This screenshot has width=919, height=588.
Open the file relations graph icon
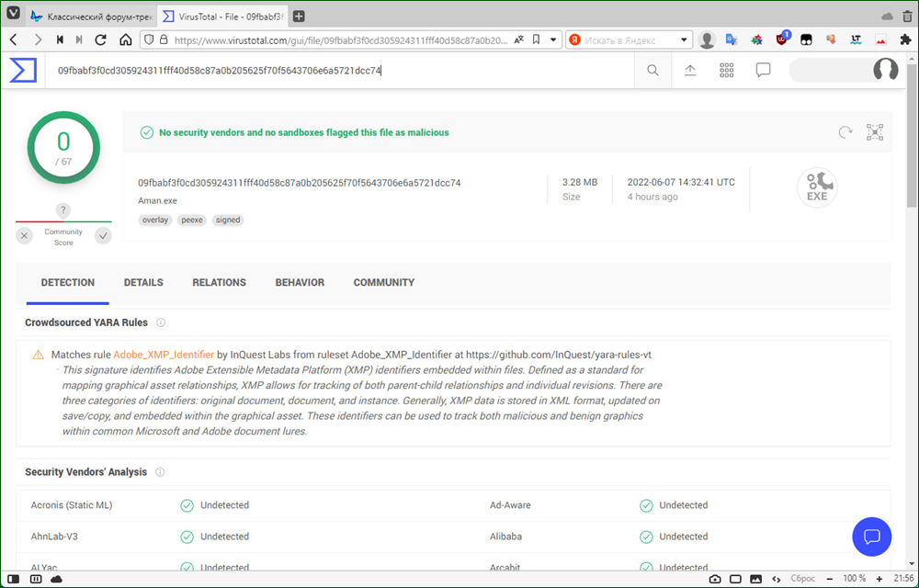coord(875,132)
